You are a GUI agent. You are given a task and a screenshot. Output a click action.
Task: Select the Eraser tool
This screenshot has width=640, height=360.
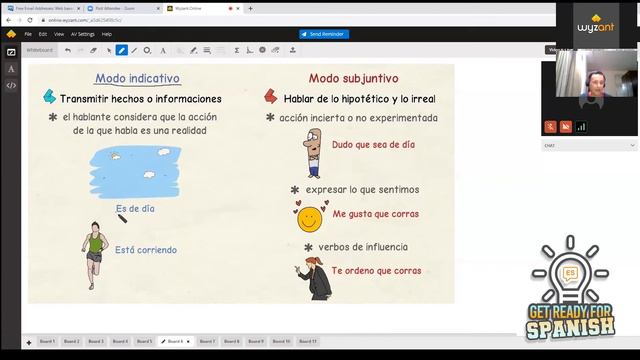click(x=93, y=50)
